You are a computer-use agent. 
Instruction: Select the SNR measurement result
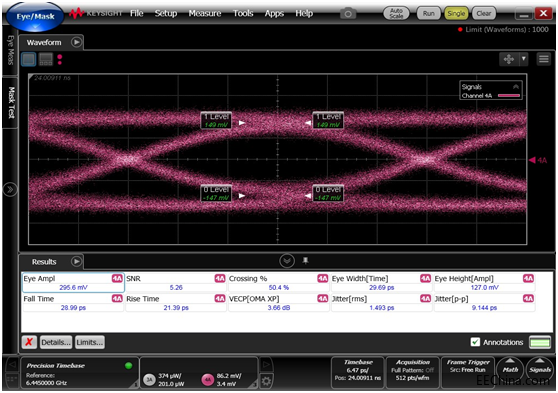[x=176, y=283]
